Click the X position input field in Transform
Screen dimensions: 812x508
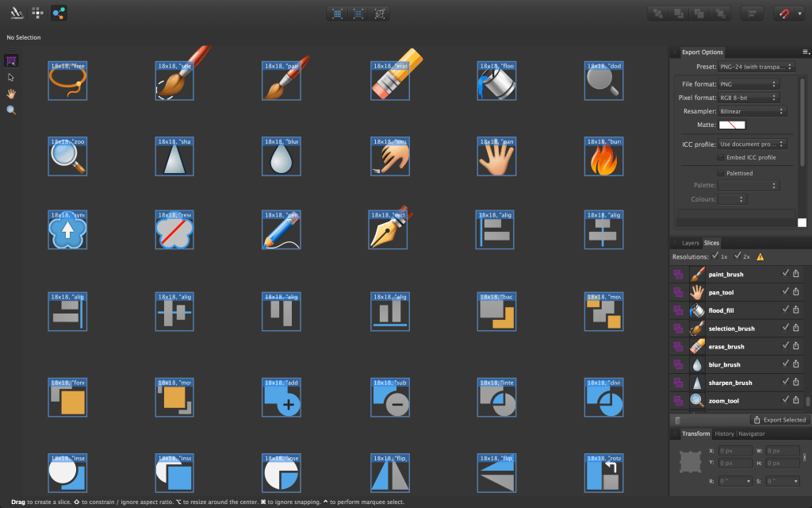pyautogui.click(x=735, y=450)
